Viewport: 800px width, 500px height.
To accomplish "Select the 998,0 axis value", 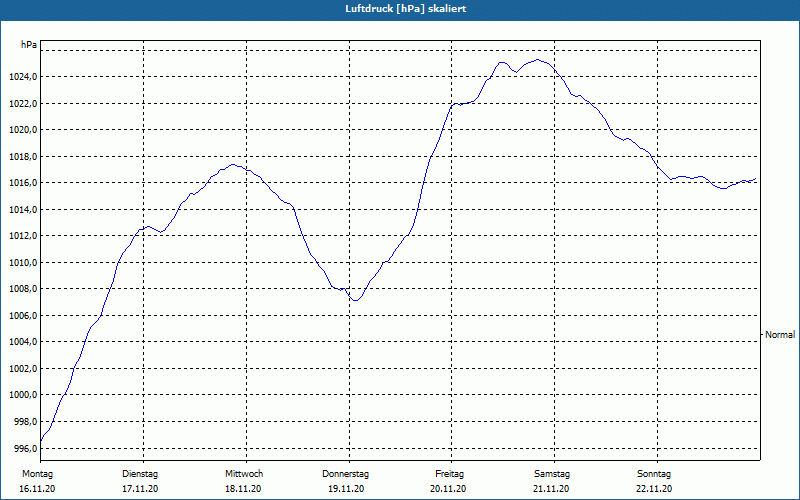I will [25, 422].
